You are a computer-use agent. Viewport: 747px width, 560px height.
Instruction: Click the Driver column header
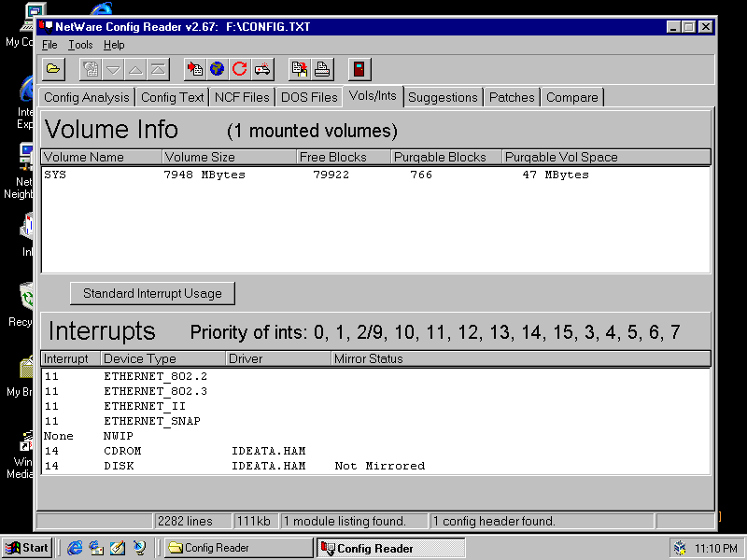278,358
